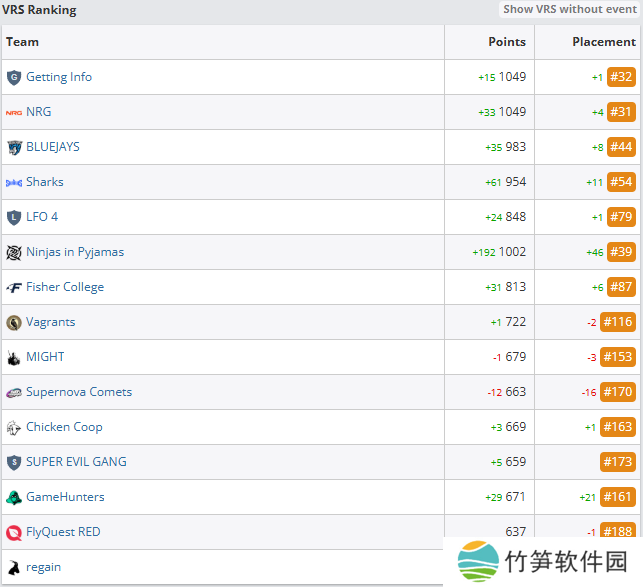Click the GameHunters team logo icon
The width and height of the screenshot is (643, 587).
point(14,497)
